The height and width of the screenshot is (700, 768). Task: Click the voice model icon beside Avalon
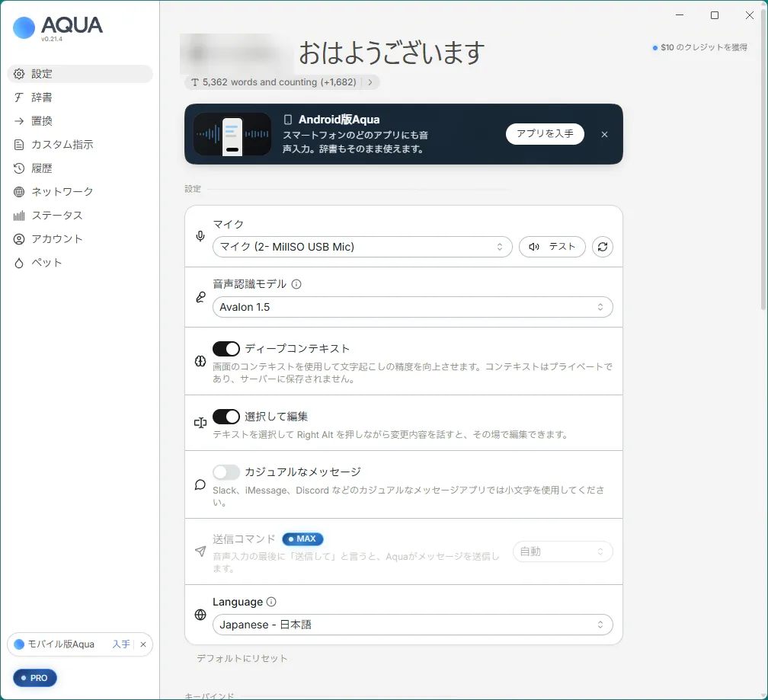(200, 297)
